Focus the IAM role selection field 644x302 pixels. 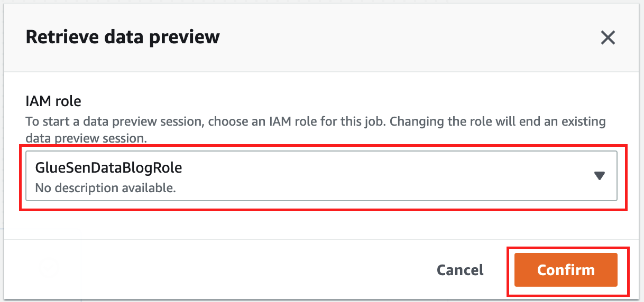(x=321, y=176)
